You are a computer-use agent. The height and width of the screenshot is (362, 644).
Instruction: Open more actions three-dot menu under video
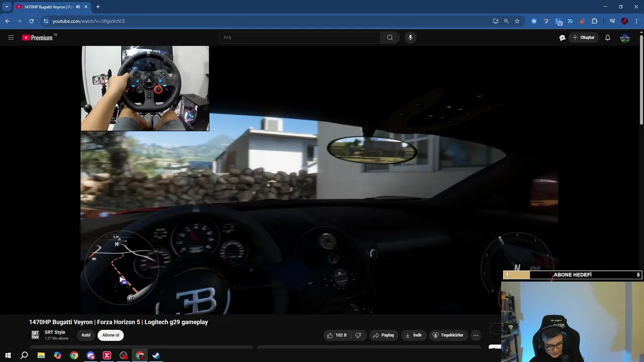click(476, 335)
